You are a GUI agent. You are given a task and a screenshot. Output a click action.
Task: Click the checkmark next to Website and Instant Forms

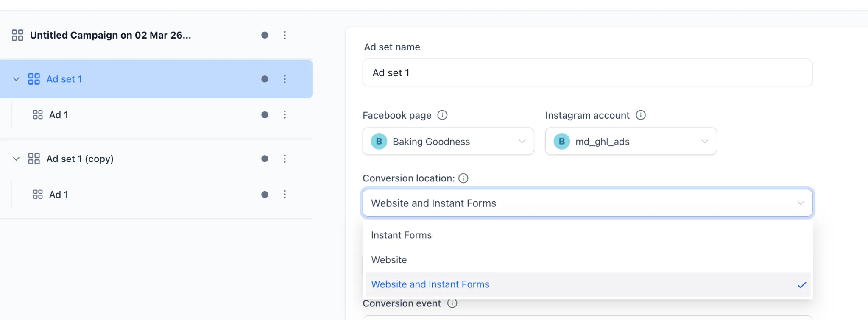coord(802,284)
